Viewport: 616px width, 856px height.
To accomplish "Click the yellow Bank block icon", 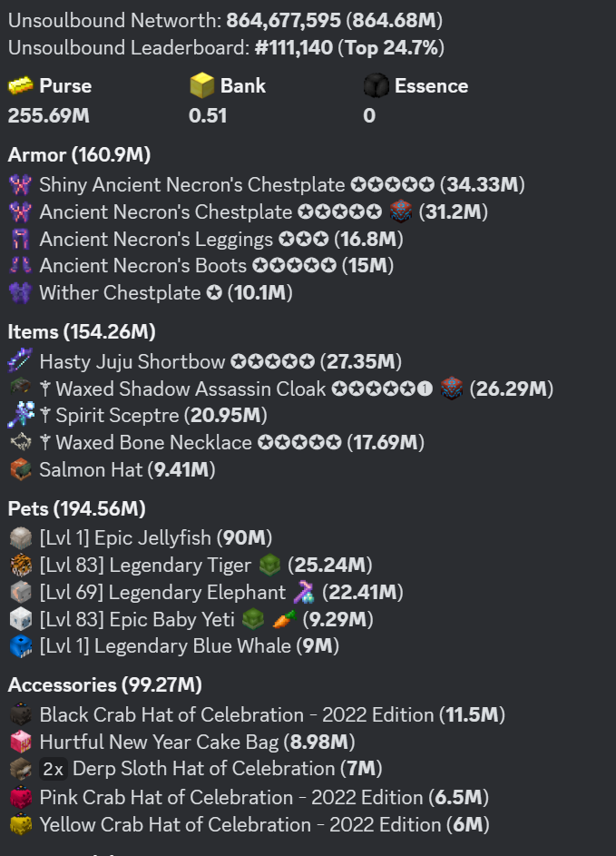I will [x=201, y=86].
